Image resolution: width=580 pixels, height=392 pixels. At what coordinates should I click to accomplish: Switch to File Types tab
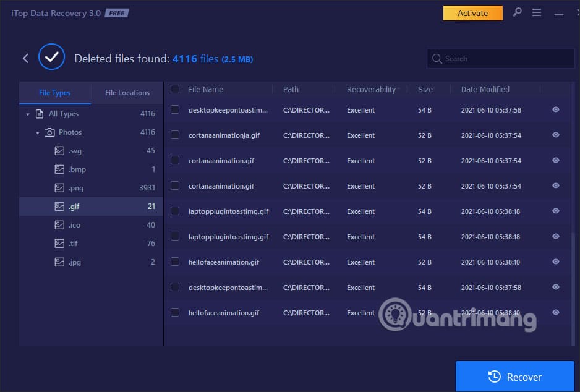(54, 93)
